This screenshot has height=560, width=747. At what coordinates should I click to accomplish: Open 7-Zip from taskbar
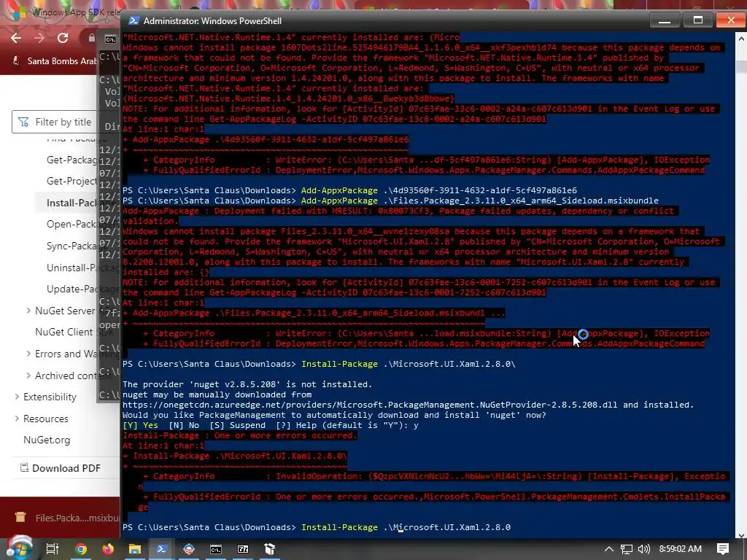click(243, 549)
